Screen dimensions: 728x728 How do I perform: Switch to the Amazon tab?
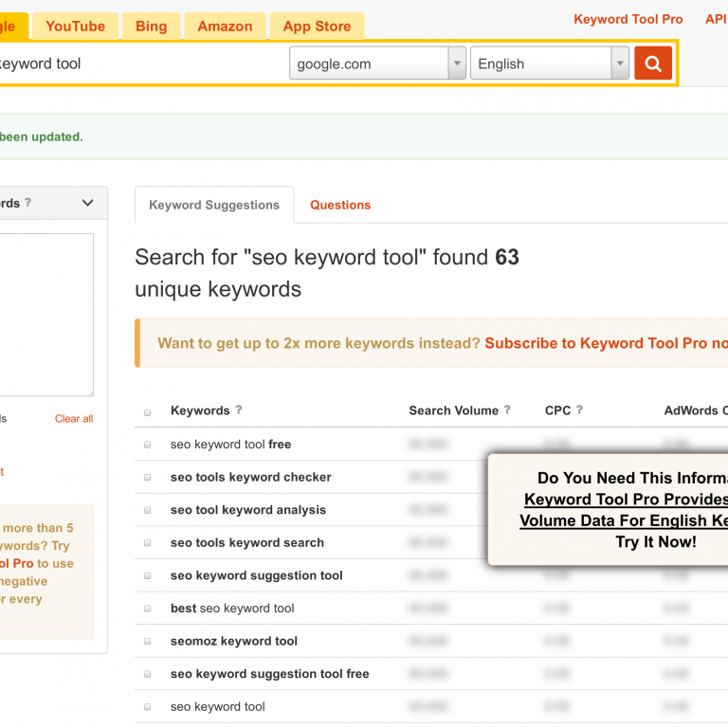(226, 26)
